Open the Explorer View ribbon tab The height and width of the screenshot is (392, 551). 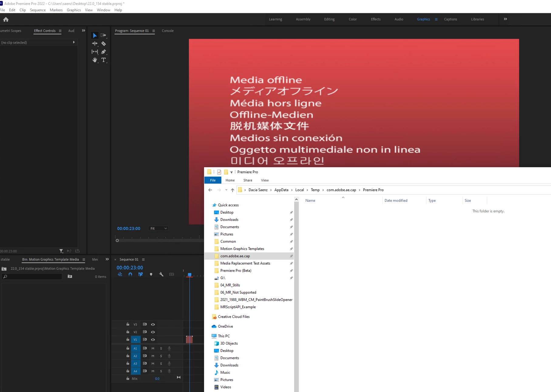(x=265, y=180)
